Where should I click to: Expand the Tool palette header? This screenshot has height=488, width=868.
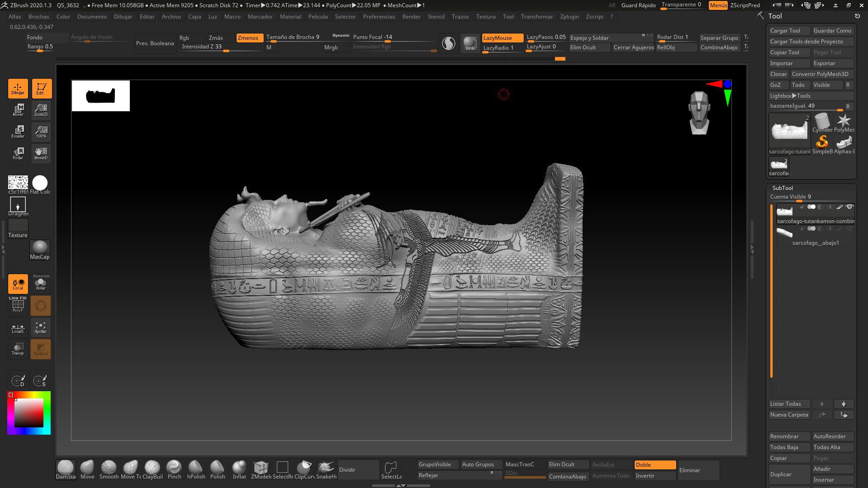pyautogui.click(x=775, y=16)
